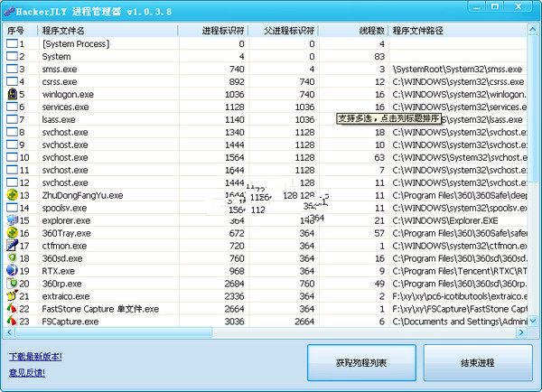Click the extraico.exe process icon
The image size is (542, 392).
12,296
